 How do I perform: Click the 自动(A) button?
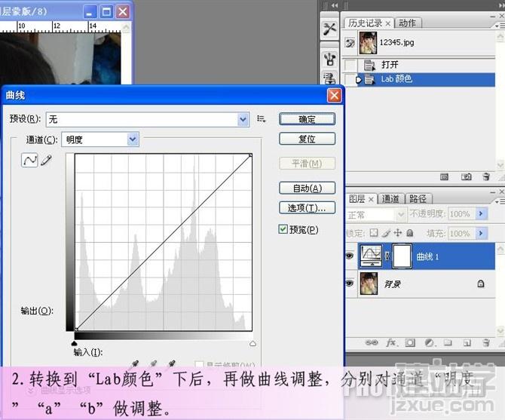(307, 188)
